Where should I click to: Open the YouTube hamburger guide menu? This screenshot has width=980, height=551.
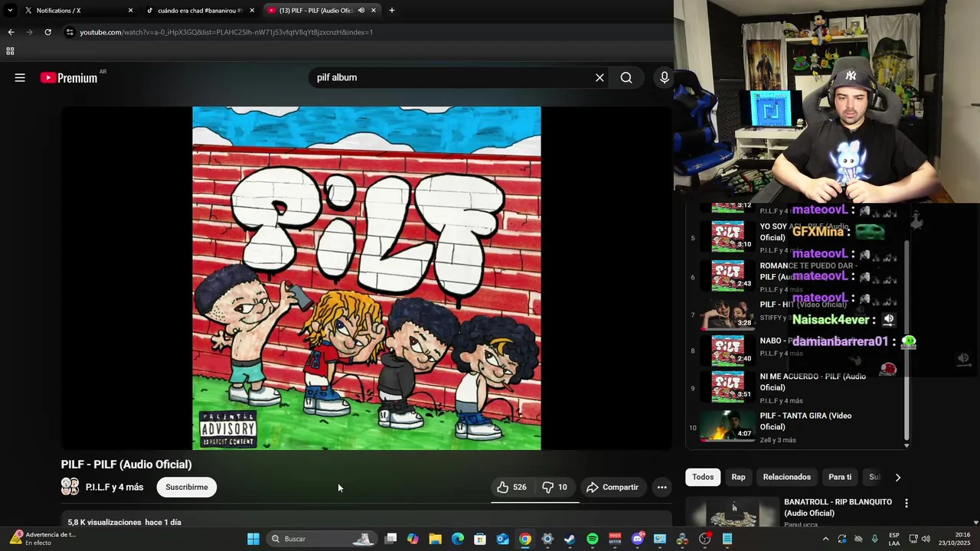(x=20, y=77)
